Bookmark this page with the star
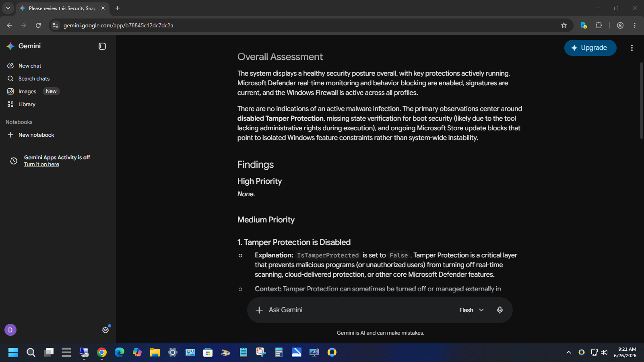This screenshot has width=644, height=362. coord(564,25)
